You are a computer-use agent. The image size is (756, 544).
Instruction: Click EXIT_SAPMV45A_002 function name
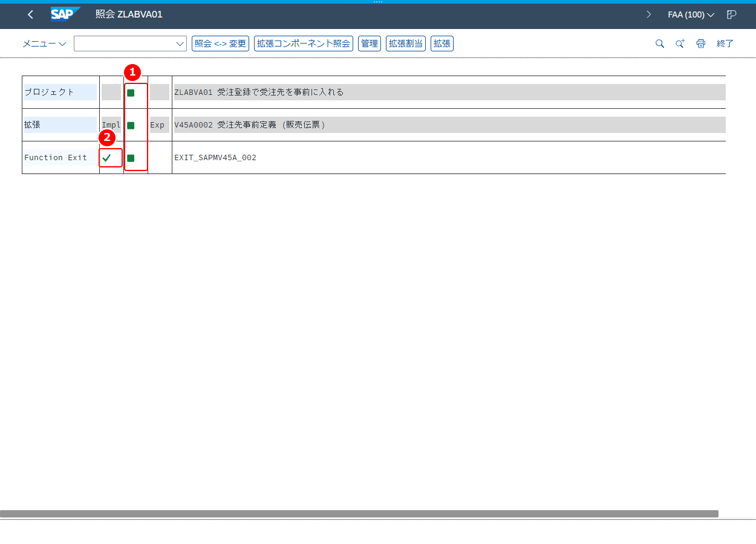pos(215,158)
